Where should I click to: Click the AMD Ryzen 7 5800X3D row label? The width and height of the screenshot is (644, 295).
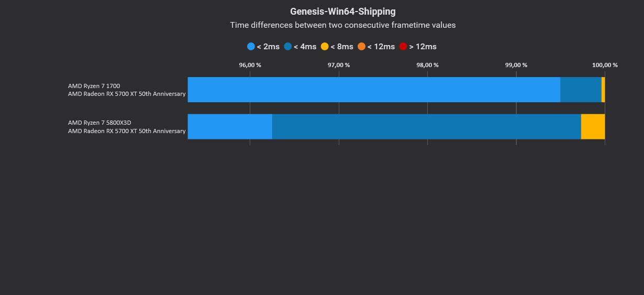[x=127, y=126]
